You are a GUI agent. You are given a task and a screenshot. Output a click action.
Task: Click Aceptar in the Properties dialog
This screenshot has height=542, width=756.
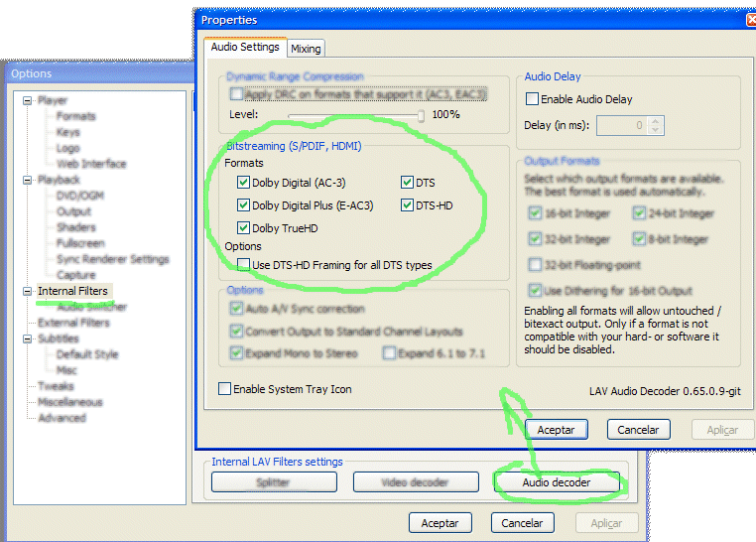[x=557, y=430]
